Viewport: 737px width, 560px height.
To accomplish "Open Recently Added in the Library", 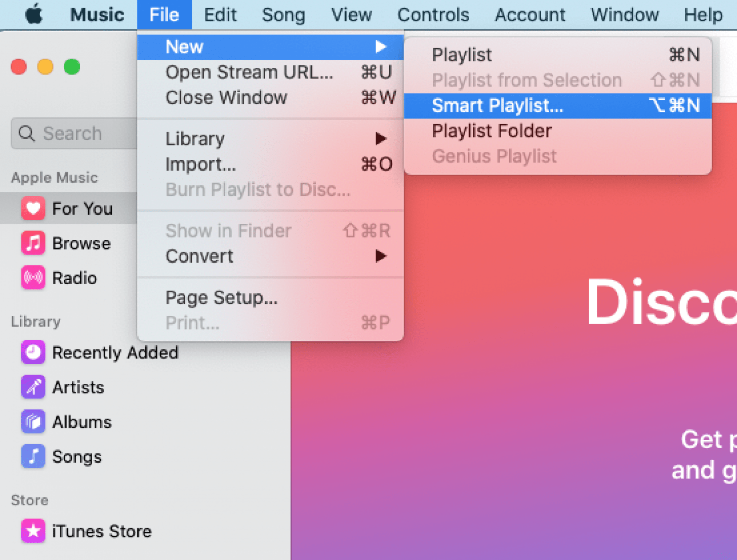I will pos(115,352).
